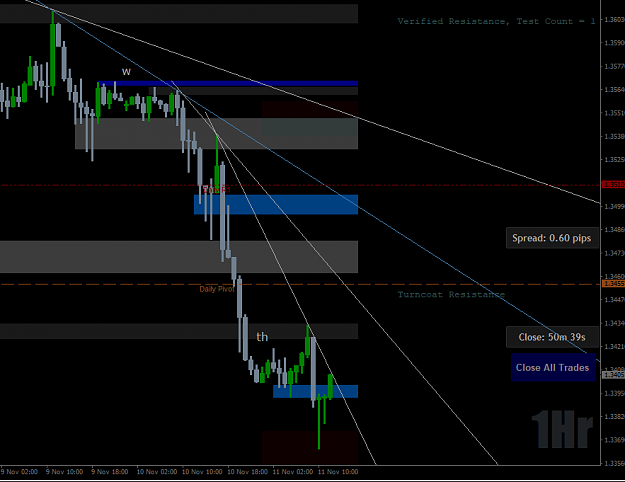Click the 9 Nov 18:00 time label
The width and height of the screenshot is (625, 482).
[110, 472]
